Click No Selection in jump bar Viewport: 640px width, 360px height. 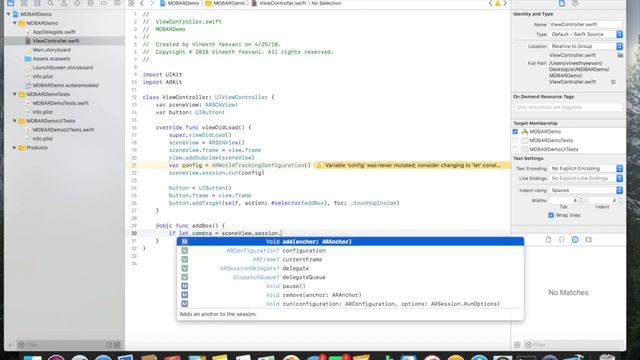pyautogui.click(x=326, y=3)
